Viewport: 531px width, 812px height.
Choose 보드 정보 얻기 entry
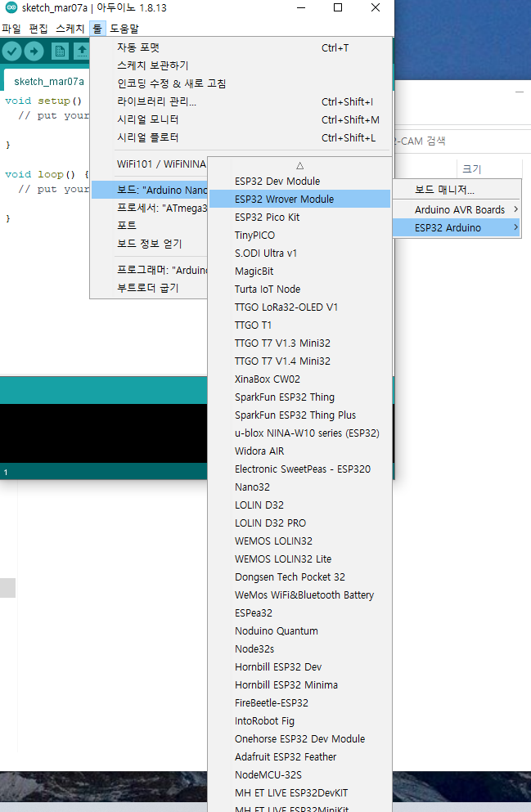pos(150,244)
